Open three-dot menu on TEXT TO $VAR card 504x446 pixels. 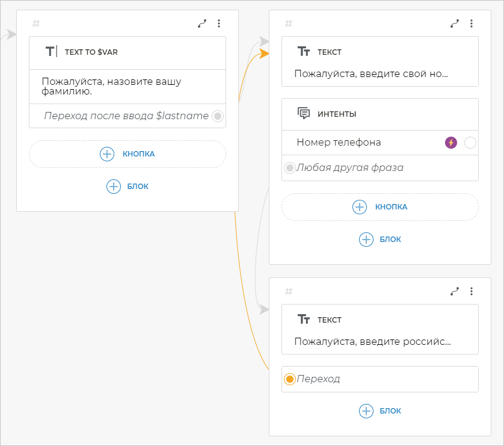pyautogui.click(x=219, y=23)
